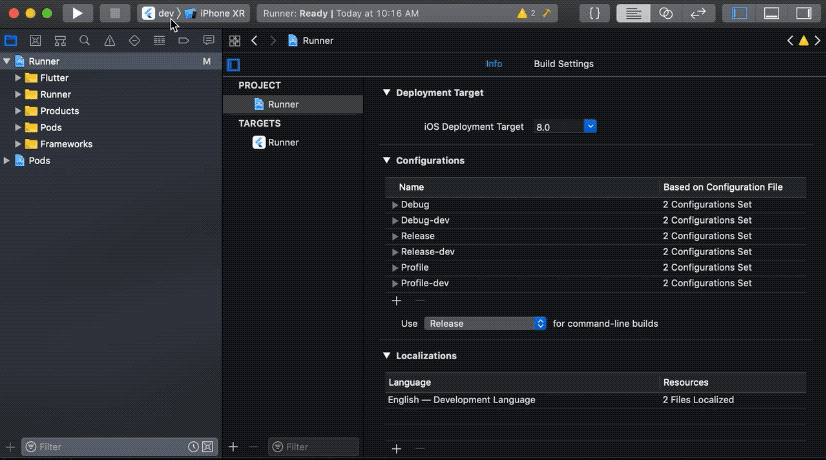Collapse the Localizations section
The width and height of the screenshot is (826, 460).
click(x=387, y=356)
